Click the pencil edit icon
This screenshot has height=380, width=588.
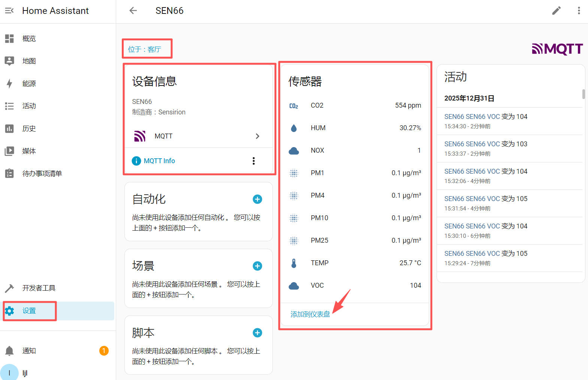click(x=557, y=11)
